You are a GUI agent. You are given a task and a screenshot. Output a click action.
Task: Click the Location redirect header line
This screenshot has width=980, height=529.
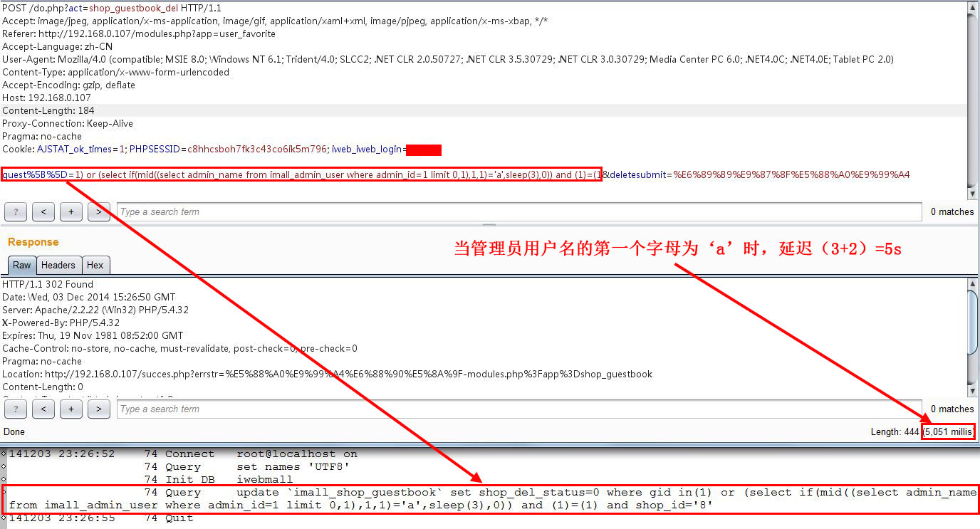pyautogui.click(x=328, y=374)
